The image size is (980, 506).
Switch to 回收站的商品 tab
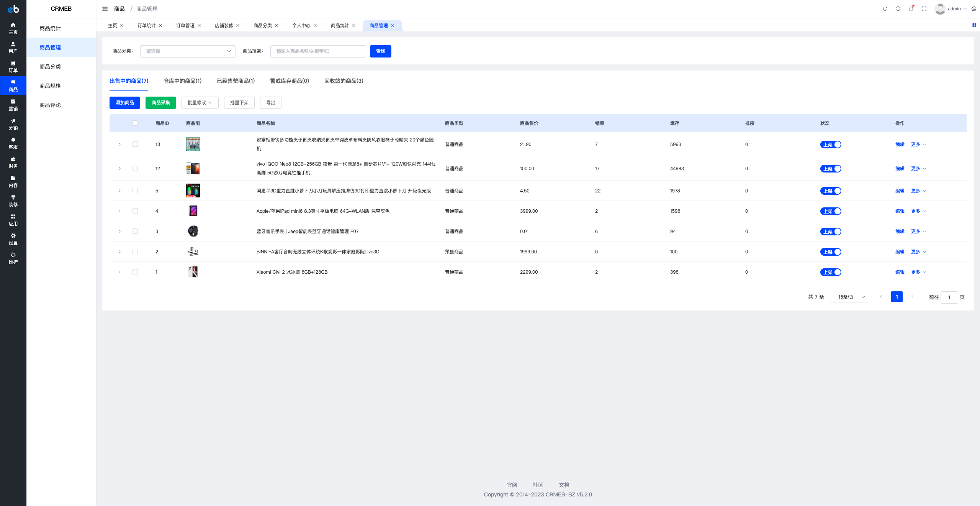tap(344, 81)
